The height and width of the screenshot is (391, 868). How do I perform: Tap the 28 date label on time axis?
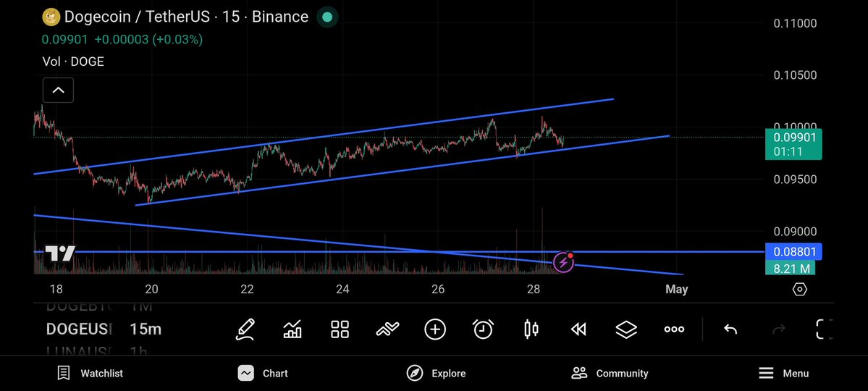point(534,289)
